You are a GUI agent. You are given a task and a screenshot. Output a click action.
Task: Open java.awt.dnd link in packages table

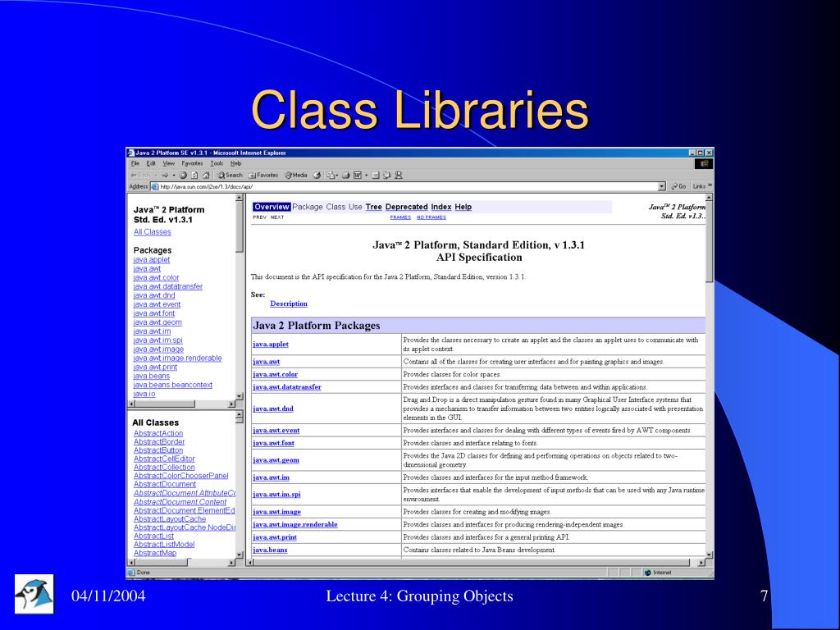coord(273,409)
